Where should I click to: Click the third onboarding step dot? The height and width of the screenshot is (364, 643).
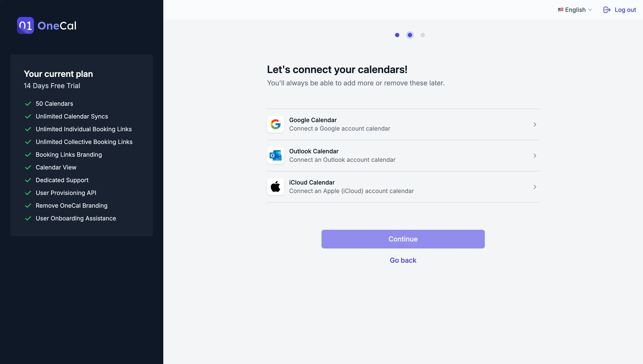click(423, 35)
